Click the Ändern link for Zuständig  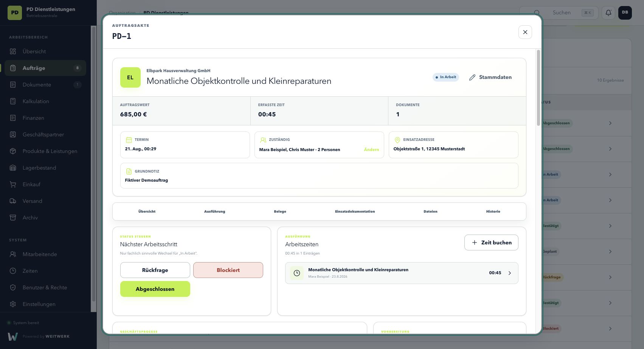371,150
